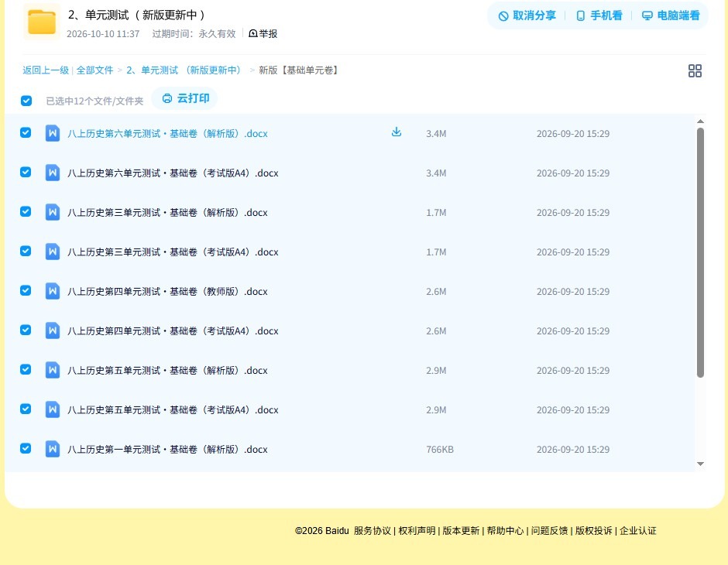Click the scrollbar down arrow
The width and height of the screenshot is (728, 565).
coord(701,464)
